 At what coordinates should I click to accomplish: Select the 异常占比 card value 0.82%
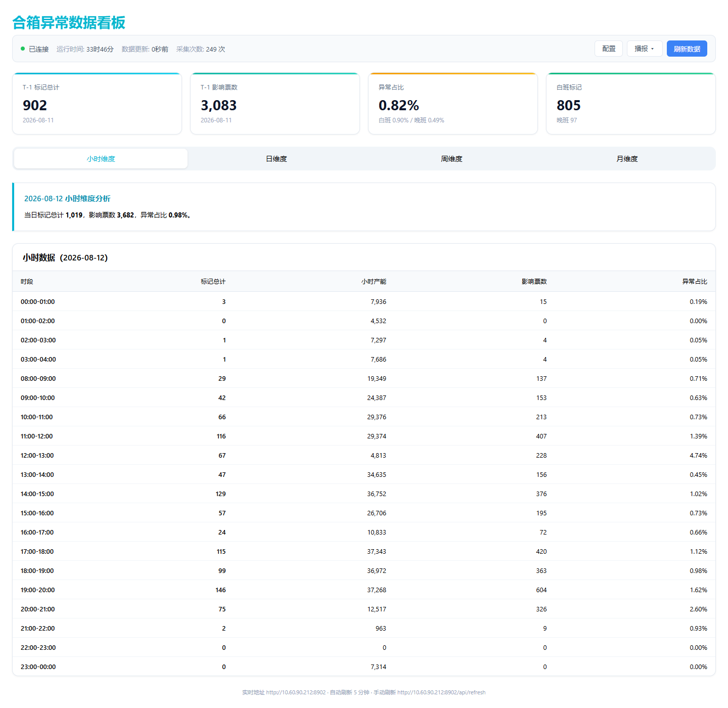point(399,105)
